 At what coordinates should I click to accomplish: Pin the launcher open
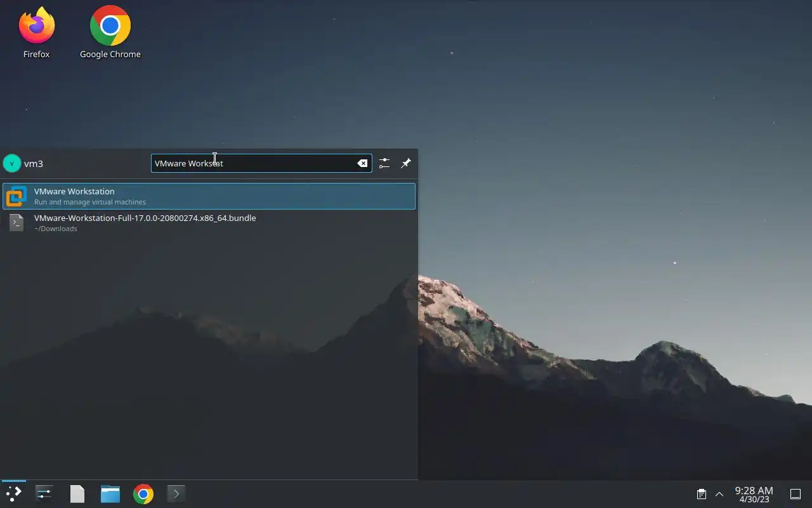click(406, 163)
